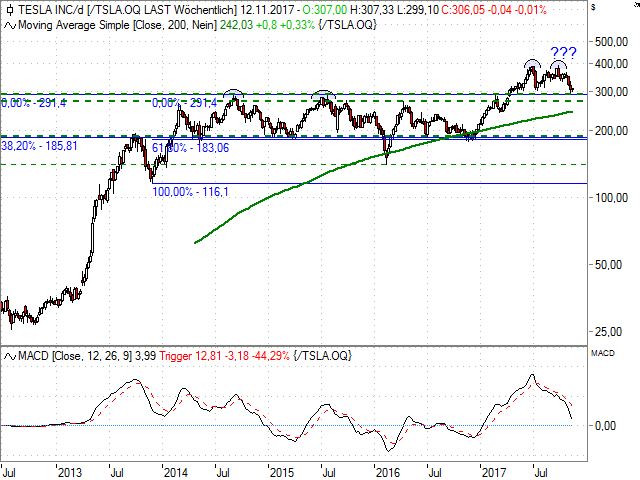Click the 300,00 price axis label
640x480 pixels.
click(611, 92)
